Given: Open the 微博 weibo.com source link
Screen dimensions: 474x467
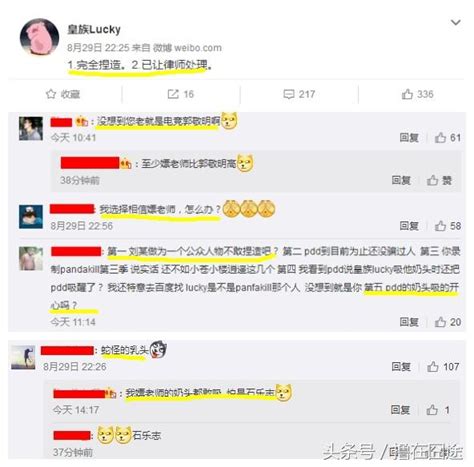Looking at the screenshot, I should [187, 48].
